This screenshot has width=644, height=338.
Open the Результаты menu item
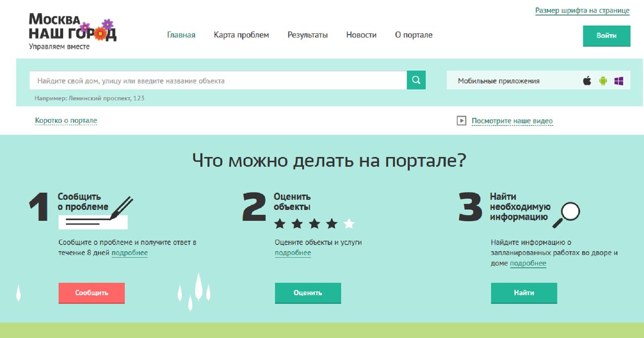pyautogui.click(x=308, y=35)
